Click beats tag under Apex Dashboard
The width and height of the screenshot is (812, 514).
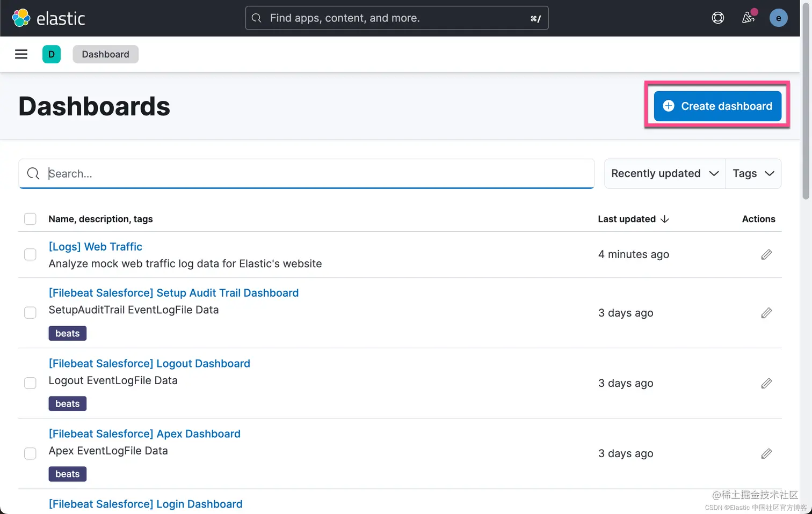(x=68, y=474)
